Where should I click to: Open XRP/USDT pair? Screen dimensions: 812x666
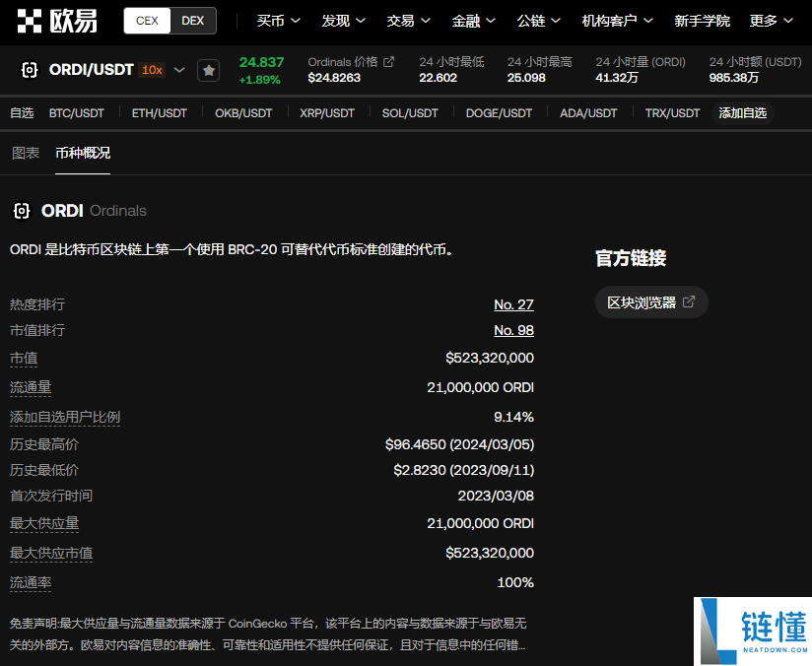(x=327, y=113)
